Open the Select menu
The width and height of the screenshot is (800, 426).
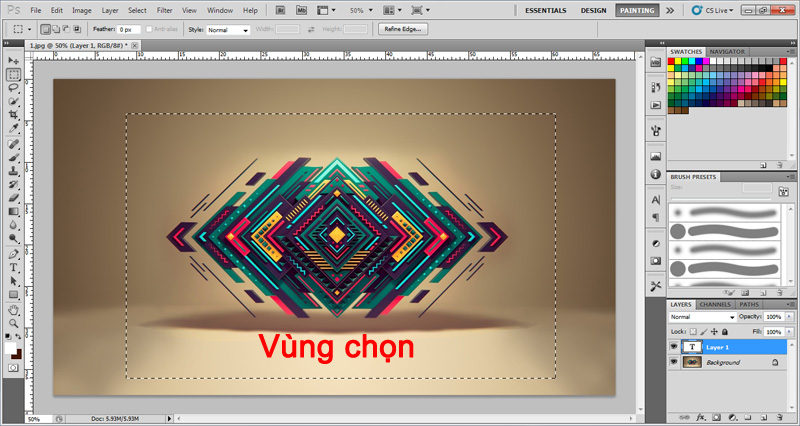[137, 10]
